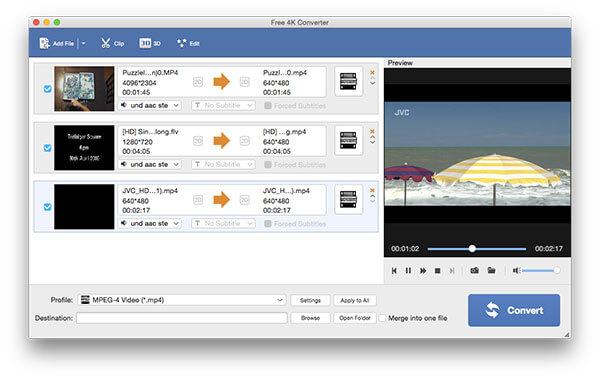Open output profile icon for [HD] Sin file

pyautogui.click(x=348, y=140)
